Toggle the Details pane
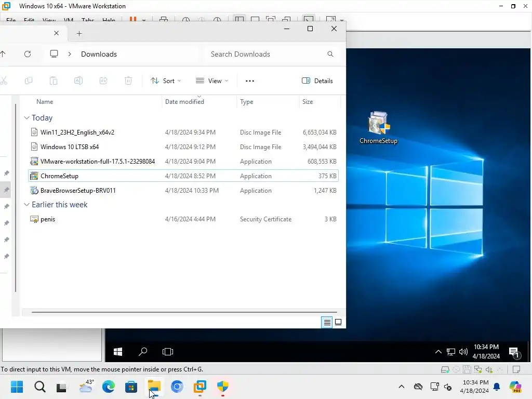 [x=317, y=81]
